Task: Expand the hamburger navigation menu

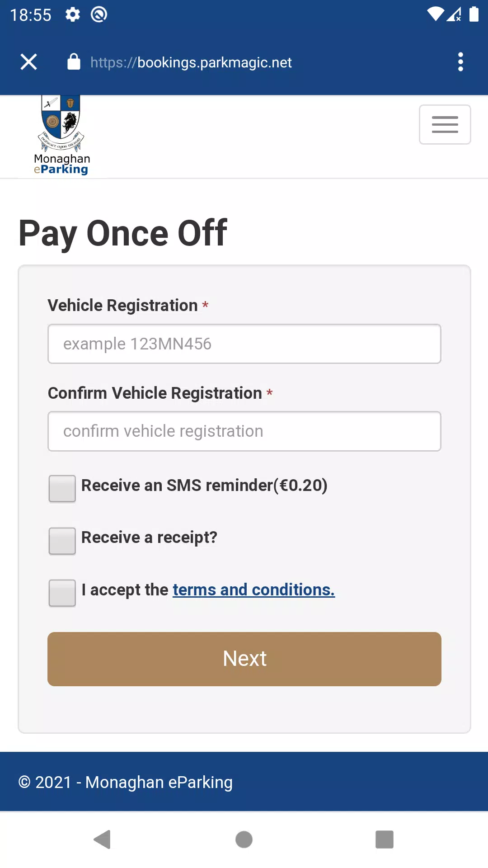Action: click(x=445, y=124)
